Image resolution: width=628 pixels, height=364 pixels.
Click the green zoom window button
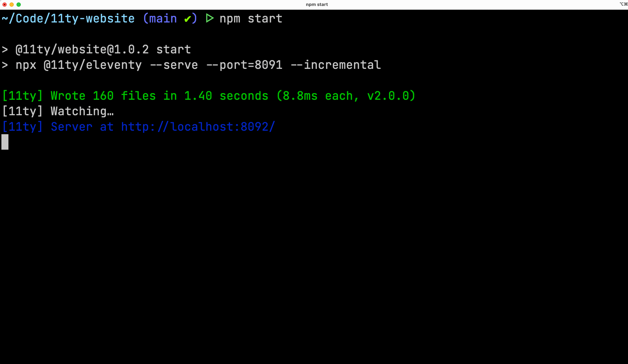pyautogui.click(x=19, y=5)
